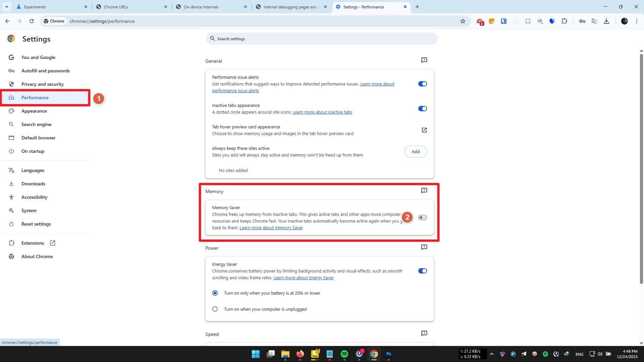Click Add button for always active sites
The height and width of the screenshot is (362, 644).
pyautogui.click(x=415, y=152)
